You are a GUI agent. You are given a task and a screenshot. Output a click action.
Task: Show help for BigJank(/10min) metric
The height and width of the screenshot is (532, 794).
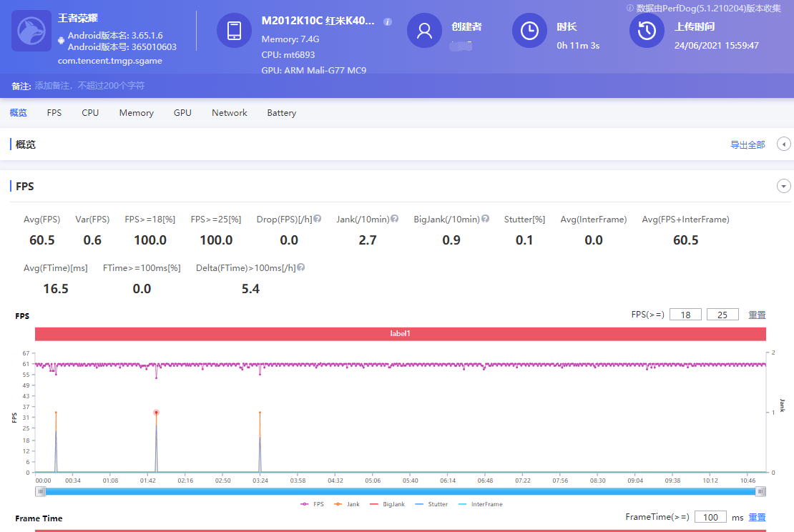tap(485, 219)
